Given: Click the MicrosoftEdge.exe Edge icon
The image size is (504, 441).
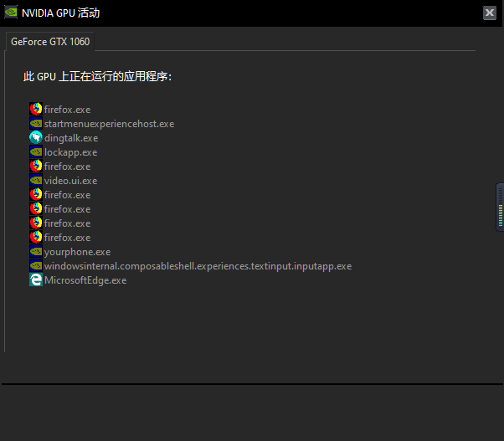Looking at the screenshot, I should coord(36,279).
